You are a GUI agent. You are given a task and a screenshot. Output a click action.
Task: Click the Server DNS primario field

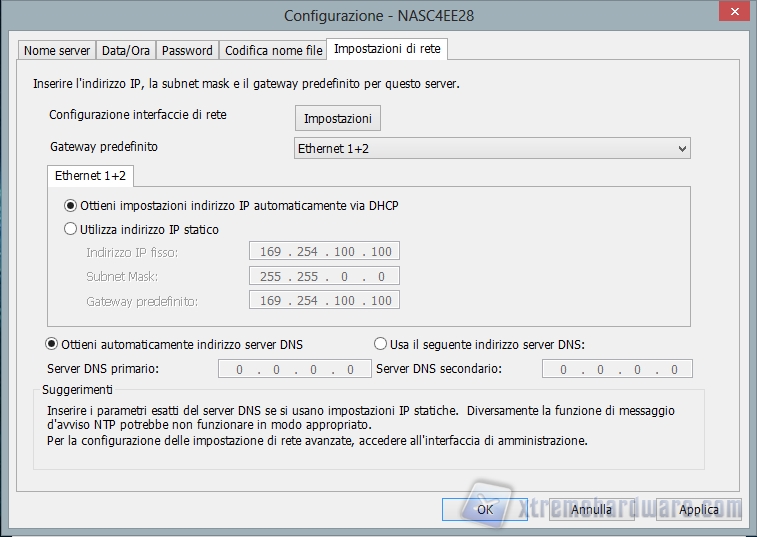[288, 369]
